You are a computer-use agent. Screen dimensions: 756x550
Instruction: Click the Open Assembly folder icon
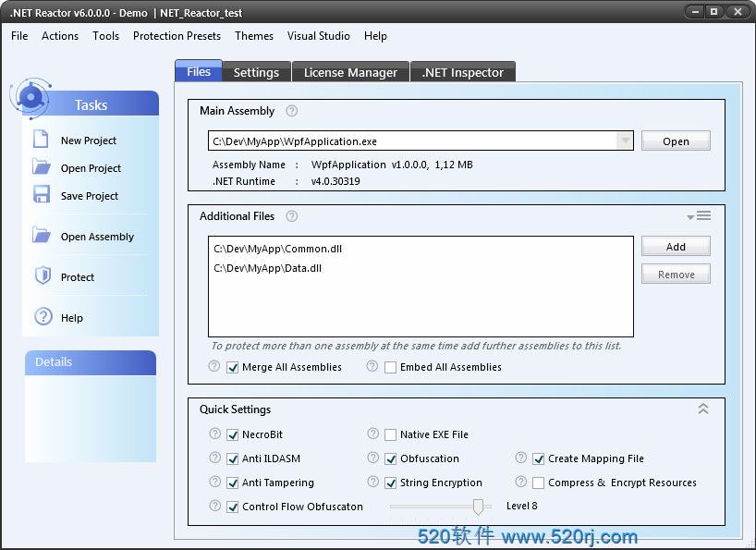42,235
